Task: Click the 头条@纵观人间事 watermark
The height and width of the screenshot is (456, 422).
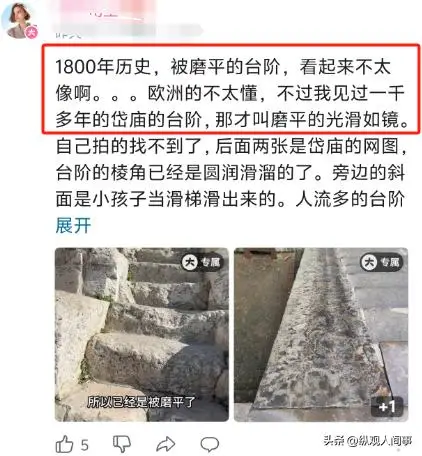Action: point(368,441)
